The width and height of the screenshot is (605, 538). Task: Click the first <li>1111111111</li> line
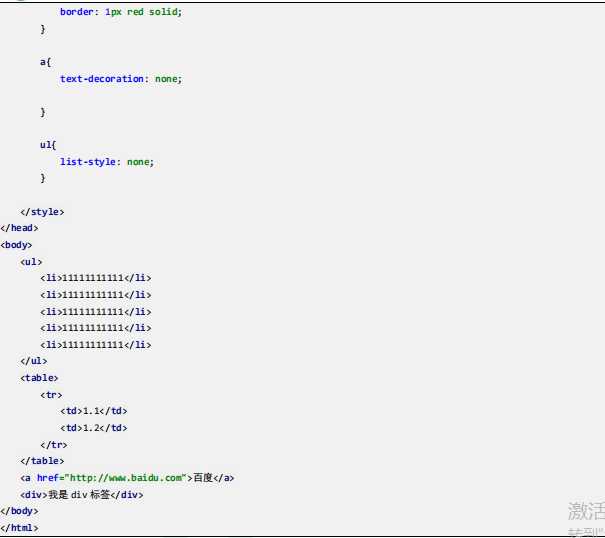pyautogui.click(x=96, y=278)
